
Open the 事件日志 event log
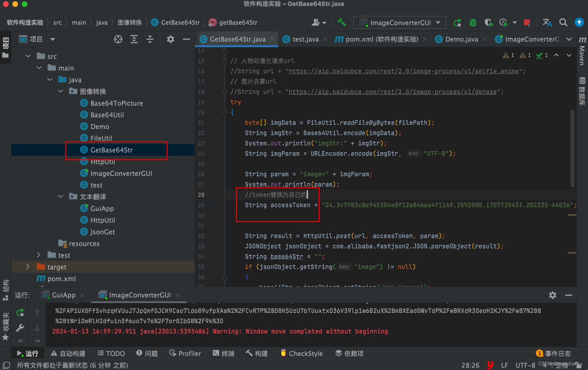[x=553, y=353]
